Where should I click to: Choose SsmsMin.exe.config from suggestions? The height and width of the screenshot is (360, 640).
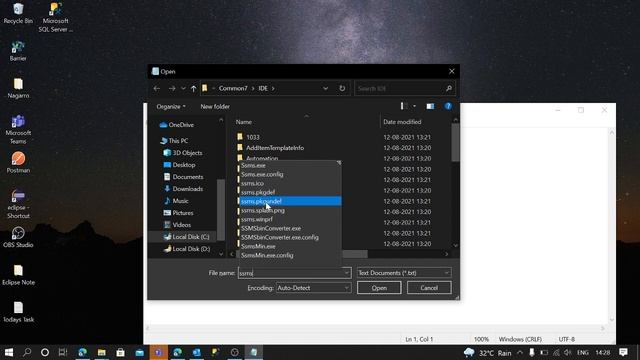coord(290,255)
